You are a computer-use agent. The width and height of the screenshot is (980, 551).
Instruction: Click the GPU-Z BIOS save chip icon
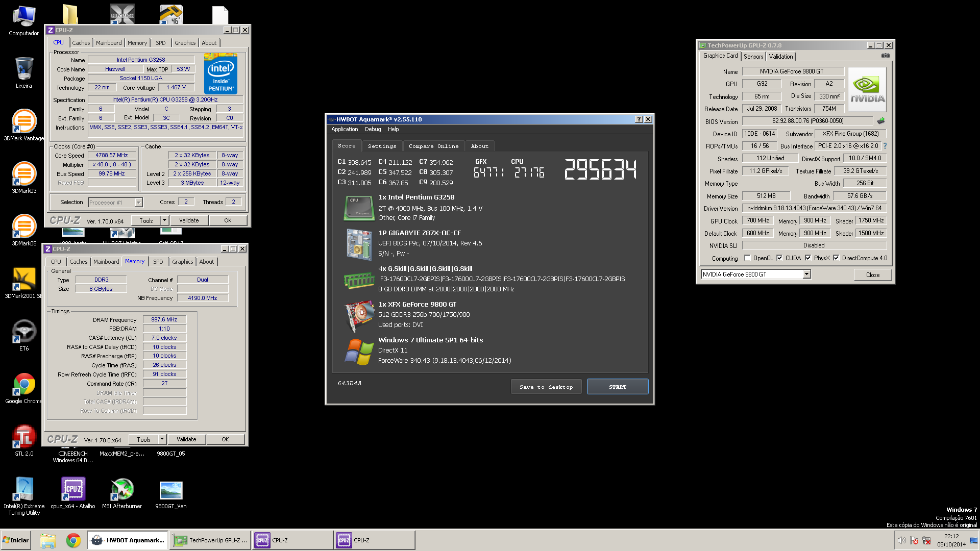point(880,121)
